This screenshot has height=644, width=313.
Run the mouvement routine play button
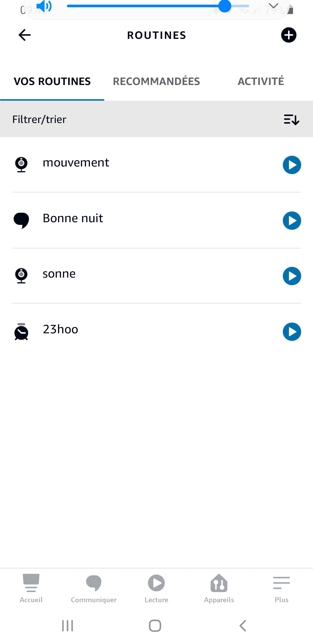click(292, 165)
